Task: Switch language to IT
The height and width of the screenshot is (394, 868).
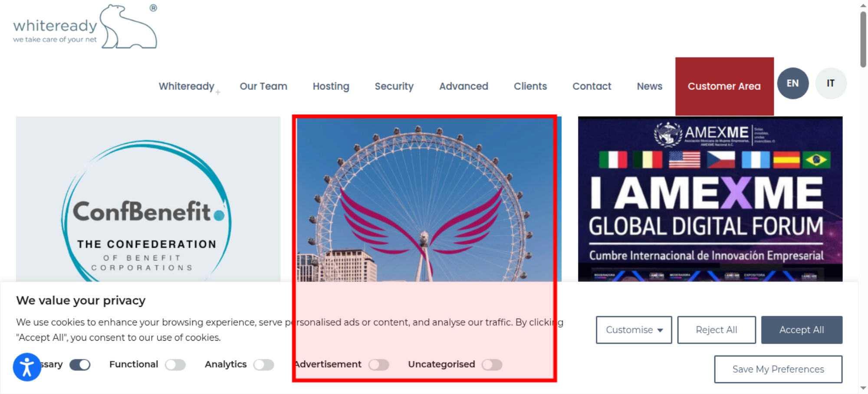Action: 830,83
